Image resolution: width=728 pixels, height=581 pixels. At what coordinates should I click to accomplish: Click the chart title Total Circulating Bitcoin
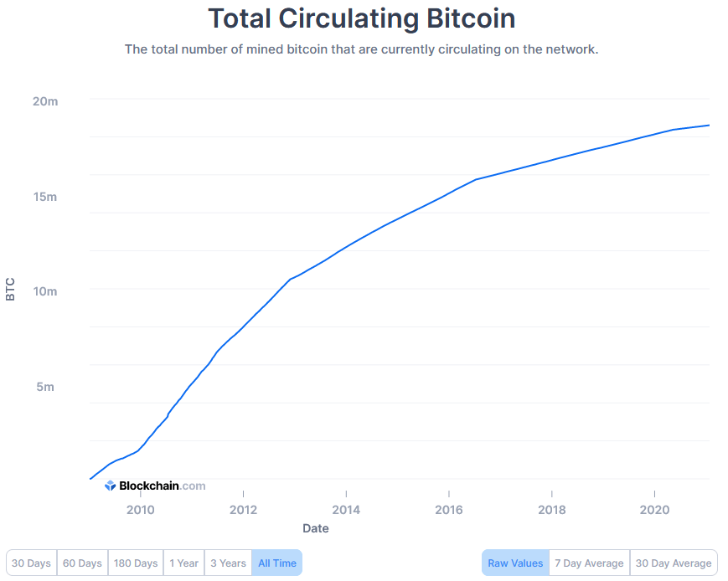361,18
